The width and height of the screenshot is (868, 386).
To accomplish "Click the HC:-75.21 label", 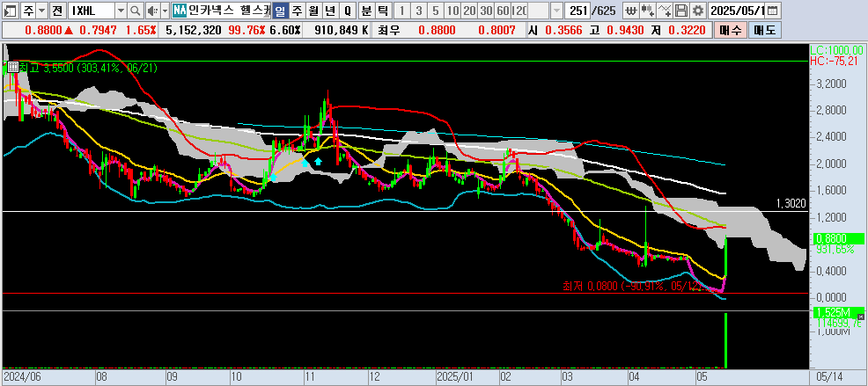I will (833, 60).
